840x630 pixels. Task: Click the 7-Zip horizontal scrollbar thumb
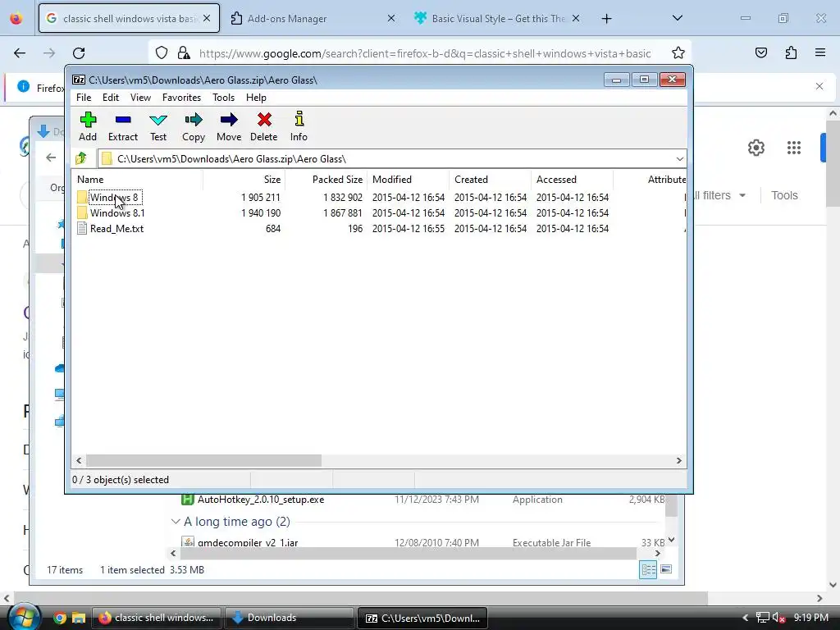(x=203, y=461)
